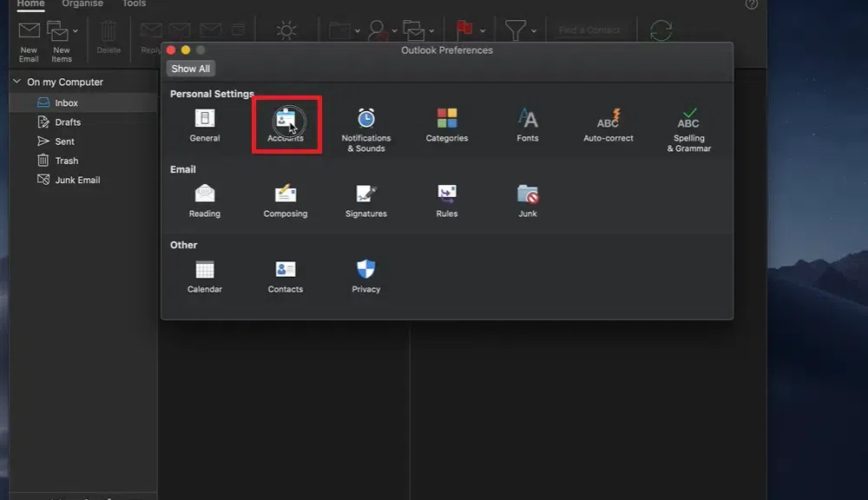The width and height of the screenshot is (868, 500).
Task: Click the Send/Receive sync icon
Action: pyautogui.click(x=661, y=30)
